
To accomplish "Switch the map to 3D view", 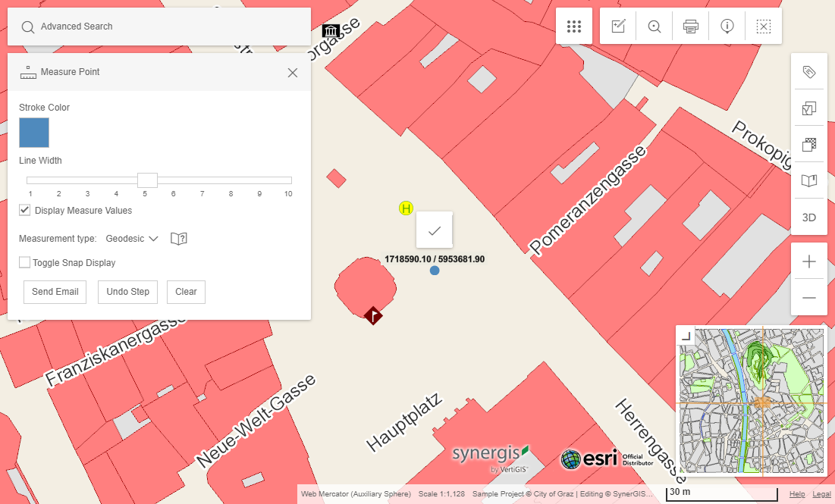I will tap(809, 217).
